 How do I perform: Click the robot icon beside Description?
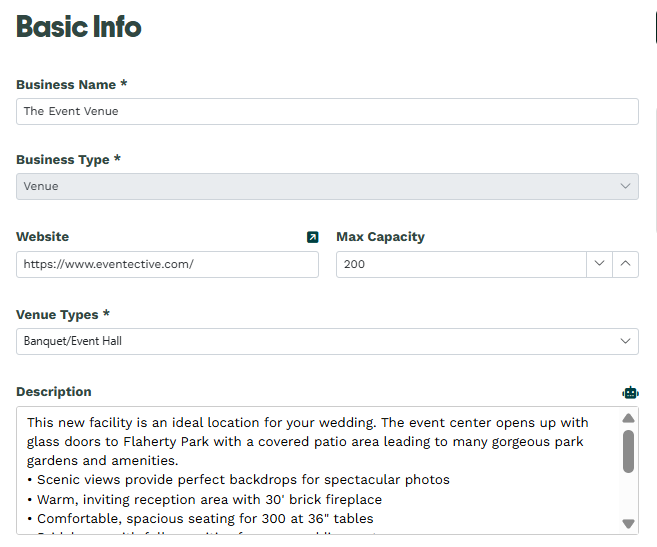[x=630, y=393]
